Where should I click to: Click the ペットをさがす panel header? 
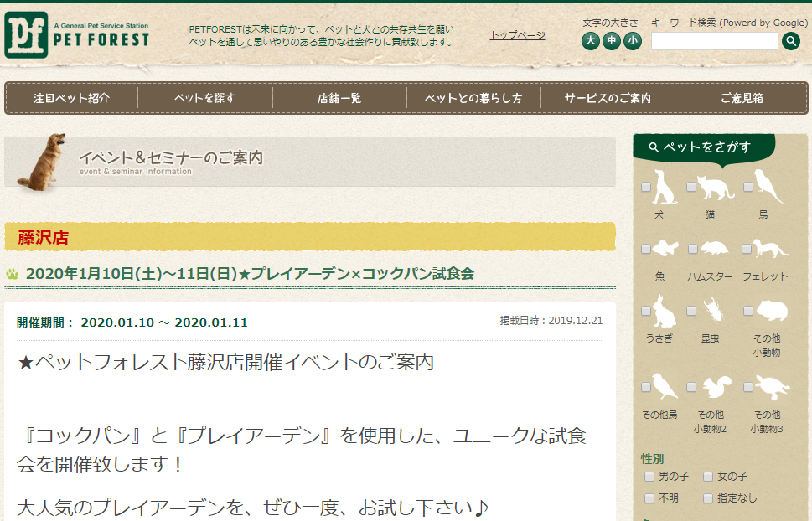point(704,148)
